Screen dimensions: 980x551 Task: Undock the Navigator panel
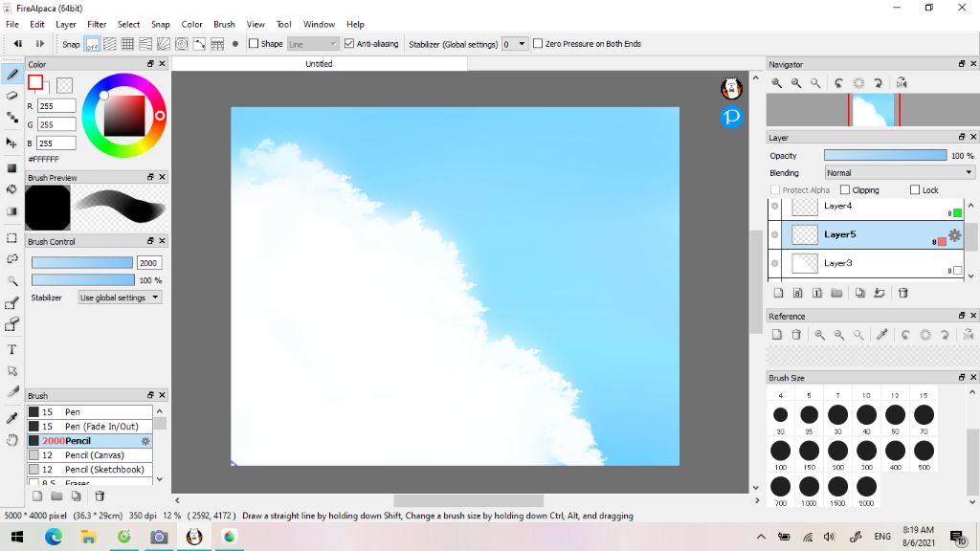[962, 64]
